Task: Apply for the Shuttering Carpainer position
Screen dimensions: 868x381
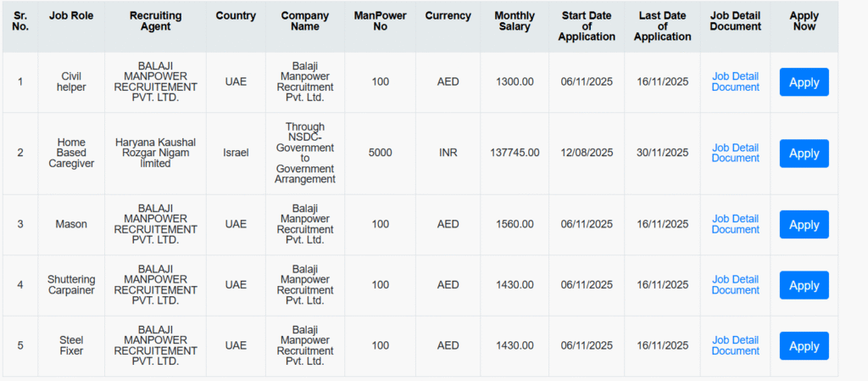Action: 804,285
